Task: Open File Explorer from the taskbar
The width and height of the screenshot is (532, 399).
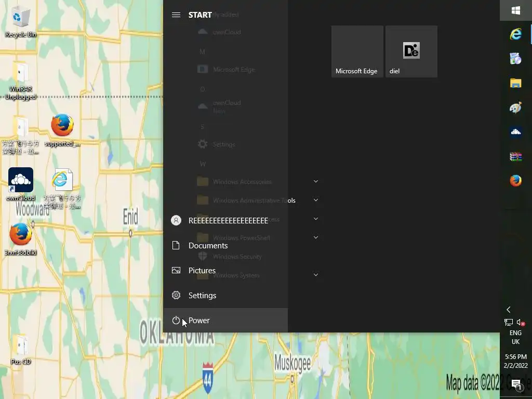Action: point(516,83)
